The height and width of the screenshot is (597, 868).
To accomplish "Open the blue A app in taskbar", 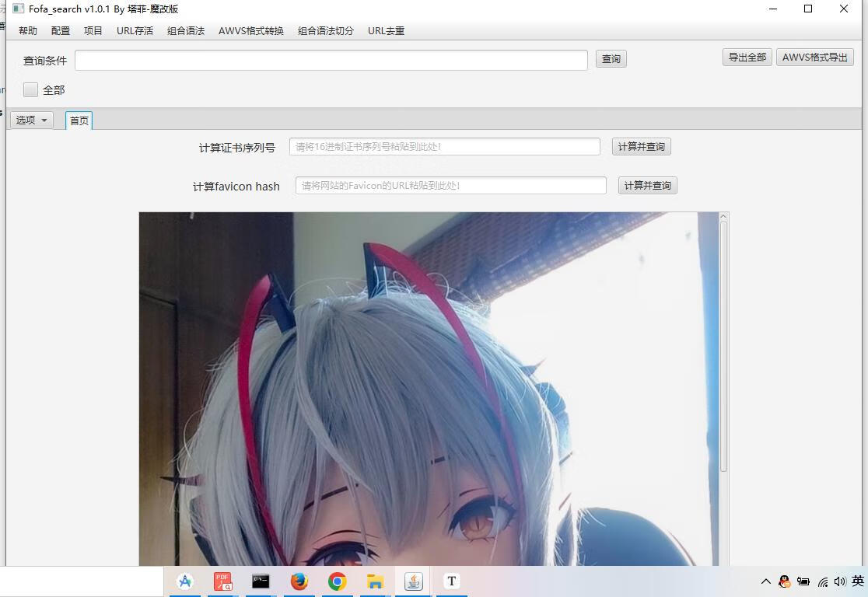I will [x=185, y=581].
